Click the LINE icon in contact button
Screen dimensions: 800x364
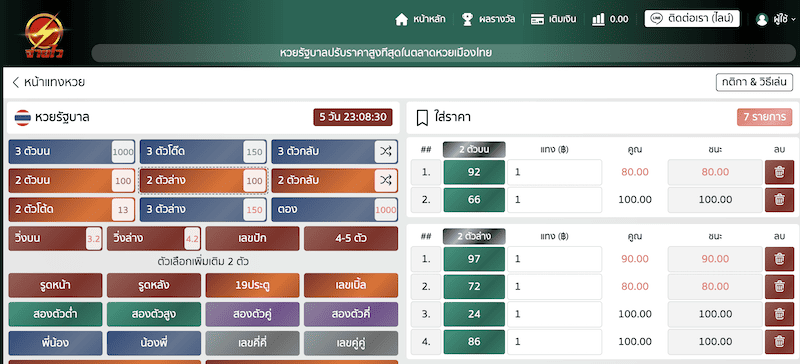pyautogui.click(x=657, y=19)
